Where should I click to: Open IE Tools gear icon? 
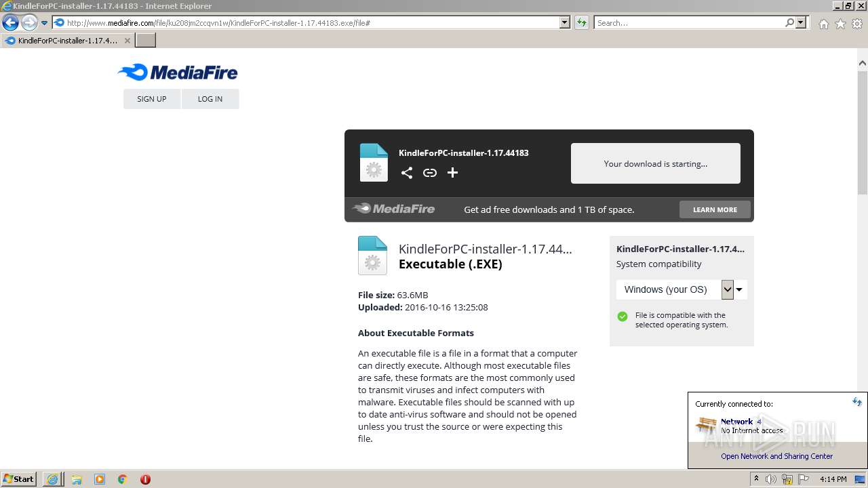(857, 24)
